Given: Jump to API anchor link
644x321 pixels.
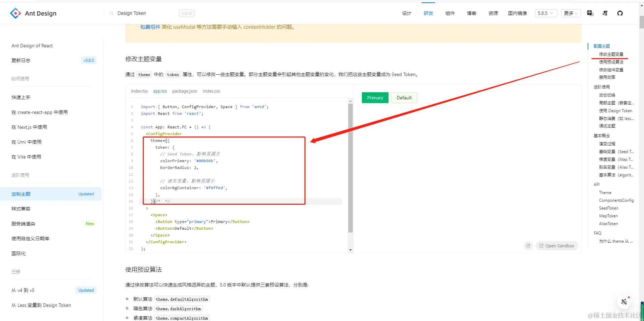Looking at the screenshot, I should click(597, 184).
